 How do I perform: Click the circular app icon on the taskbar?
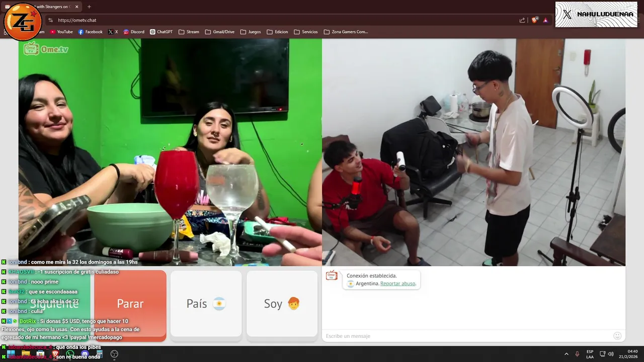point(114,354)
